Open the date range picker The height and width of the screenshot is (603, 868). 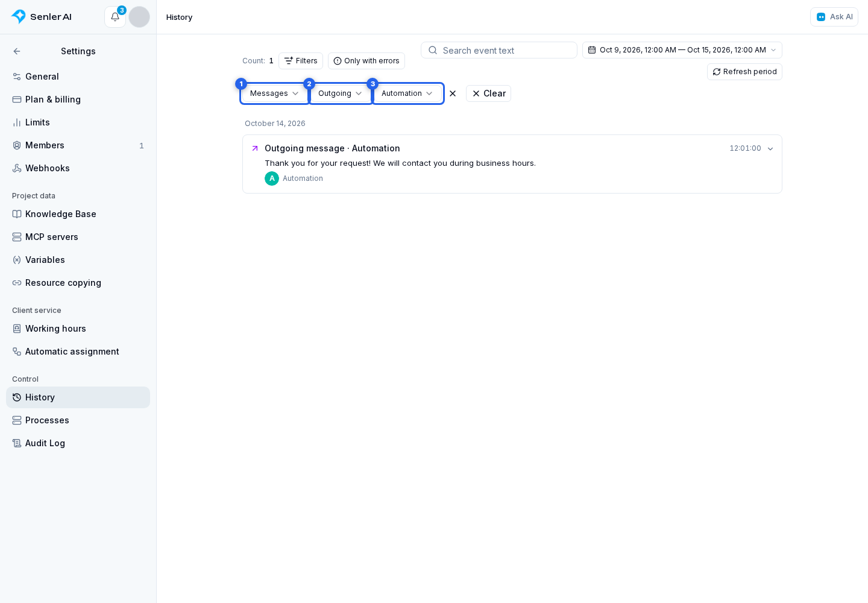coord(682,50)
